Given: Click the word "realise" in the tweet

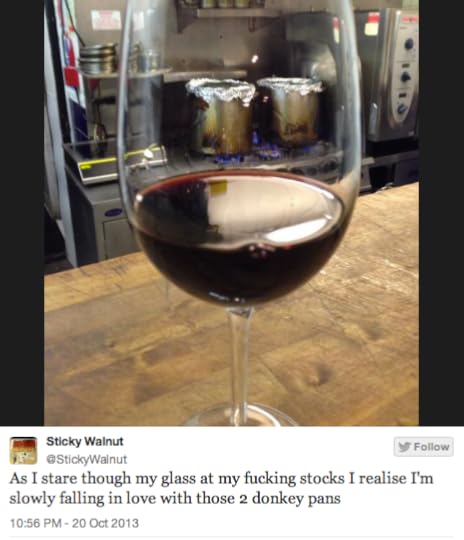Looking at the screenshot, I should [x=381, y=478].
